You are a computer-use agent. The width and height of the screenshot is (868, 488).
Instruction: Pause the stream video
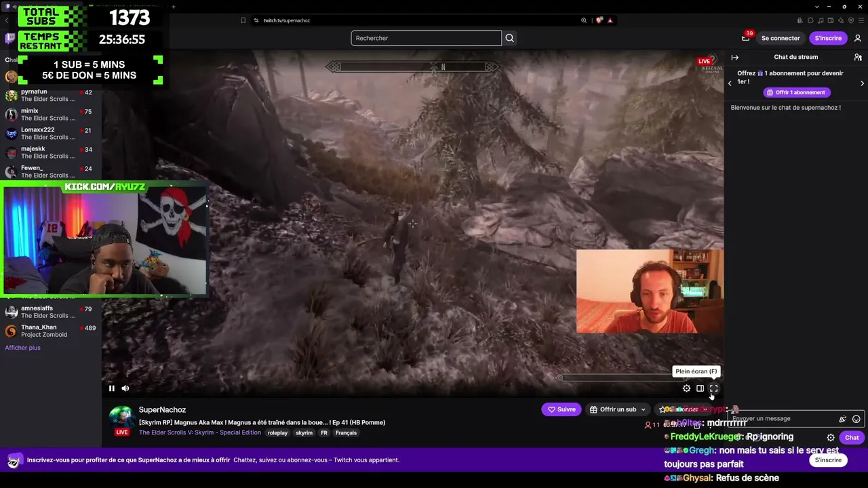(112, 388)
